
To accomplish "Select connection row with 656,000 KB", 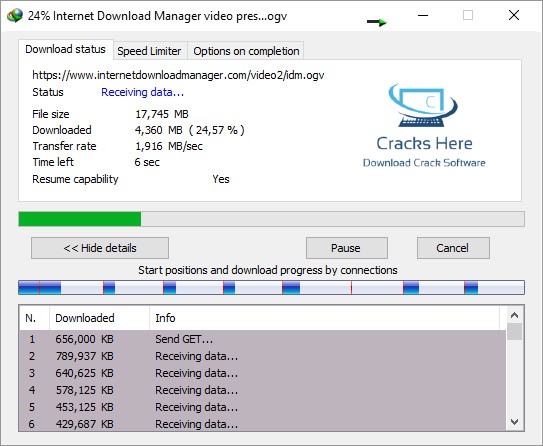I will pyautogui.click(x=262, y=339).
